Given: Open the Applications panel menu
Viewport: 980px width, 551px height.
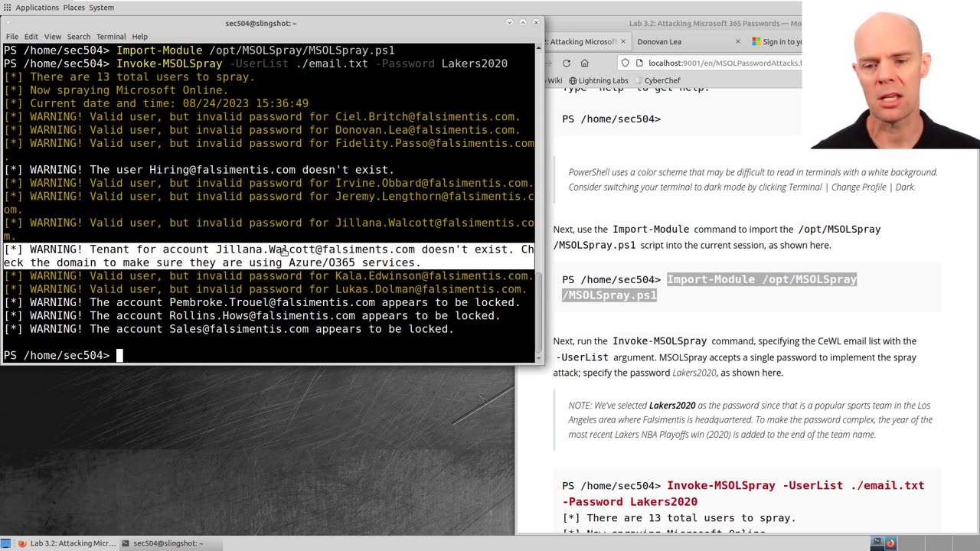Looking at the screenshot, I should pos(37,8).
